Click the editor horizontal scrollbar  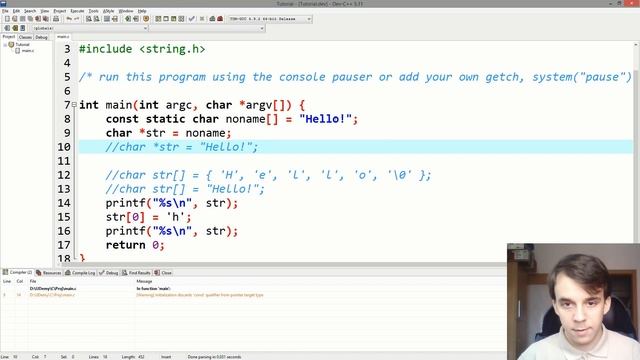282,264
